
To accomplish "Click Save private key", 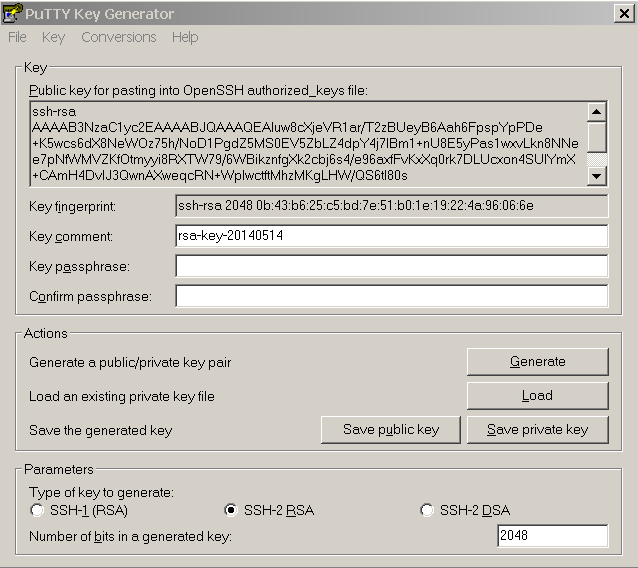I will pos(537,430).
